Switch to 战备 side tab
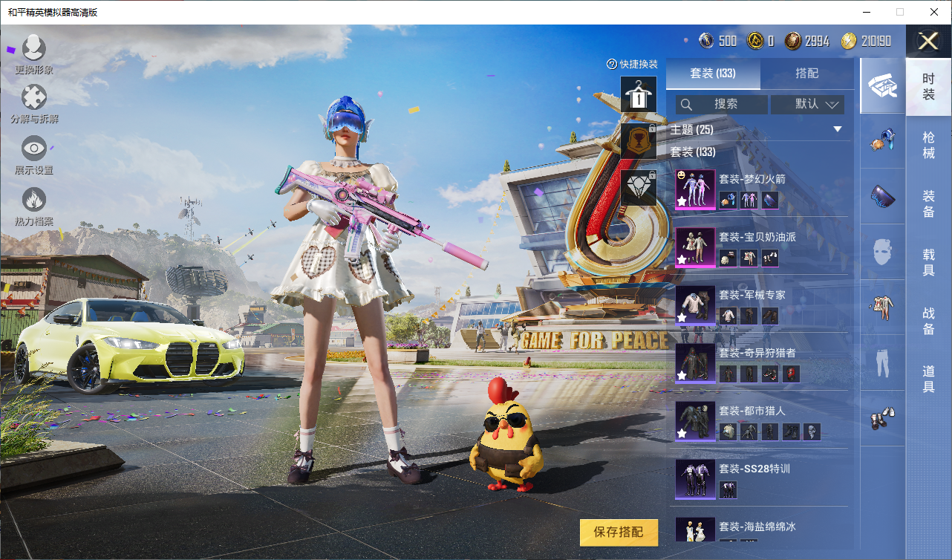Image resolution: width=952 pixels, height=560 pixels. coord(928,321)
